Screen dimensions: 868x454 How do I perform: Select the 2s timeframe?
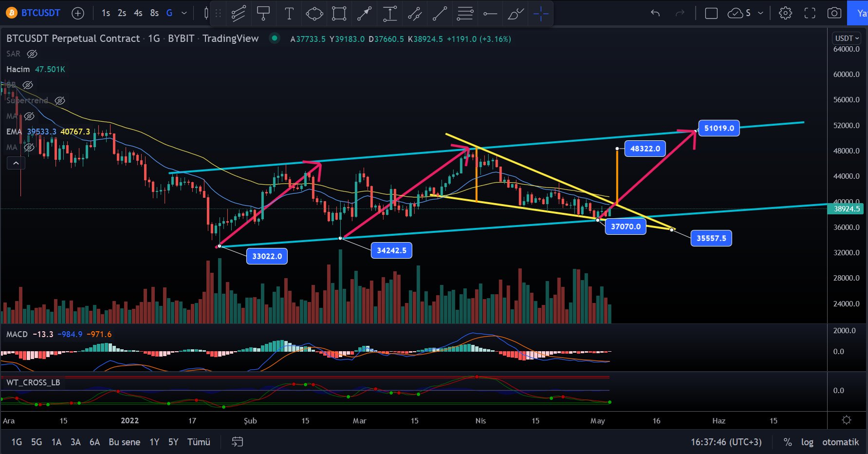pyautogui.click(x=122, y=13)
